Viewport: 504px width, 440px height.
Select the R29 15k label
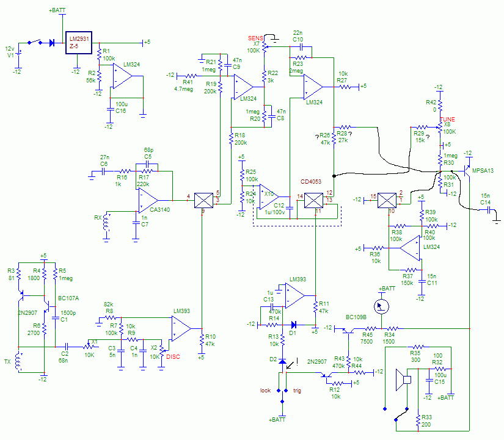[x=419, y=137]
